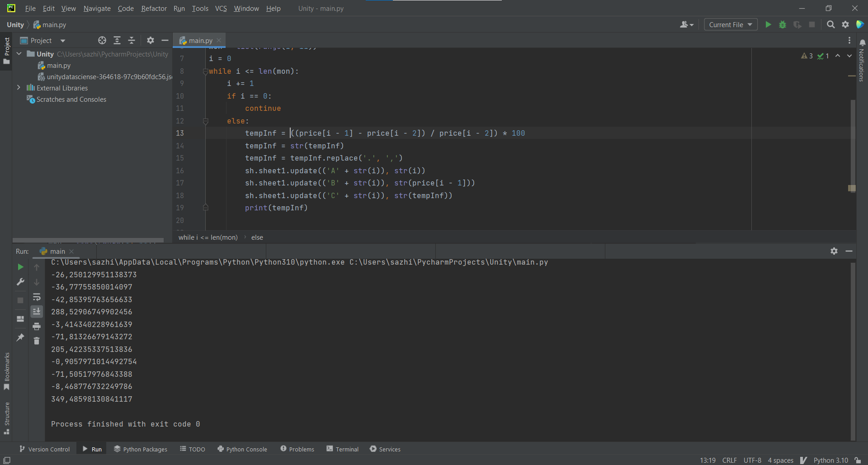Open the Current File run configuration dropdown

[730, 24]
